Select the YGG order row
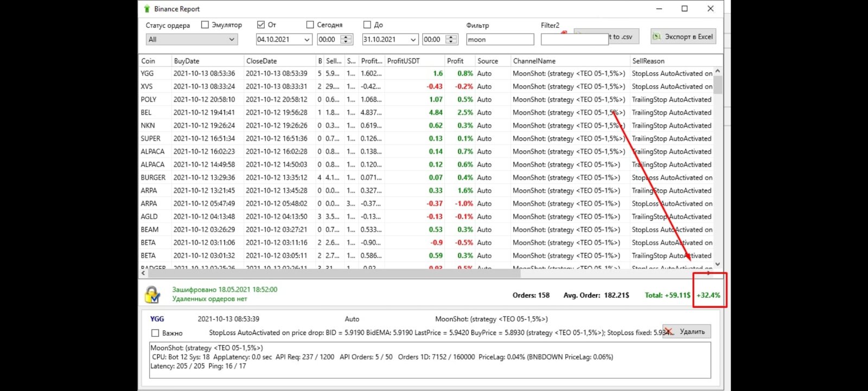This screenshot has height=391, width=868. tap(426, 73)
